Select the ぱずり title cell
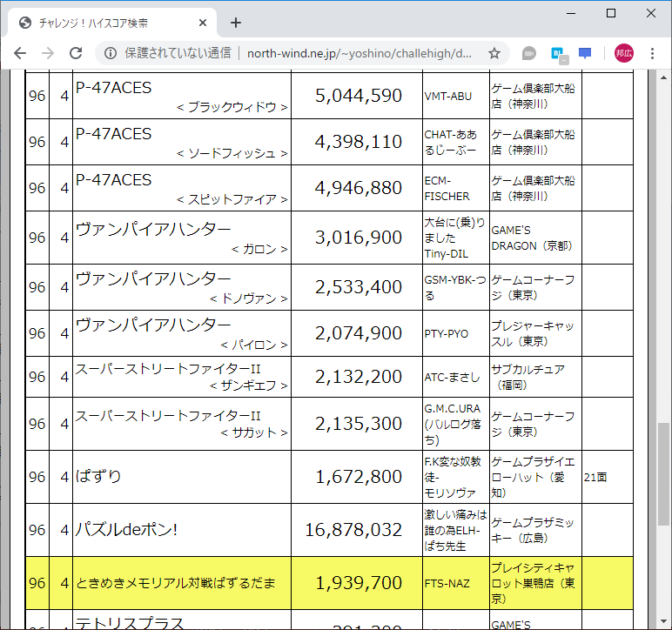672x630 pixels. (182, 477)
